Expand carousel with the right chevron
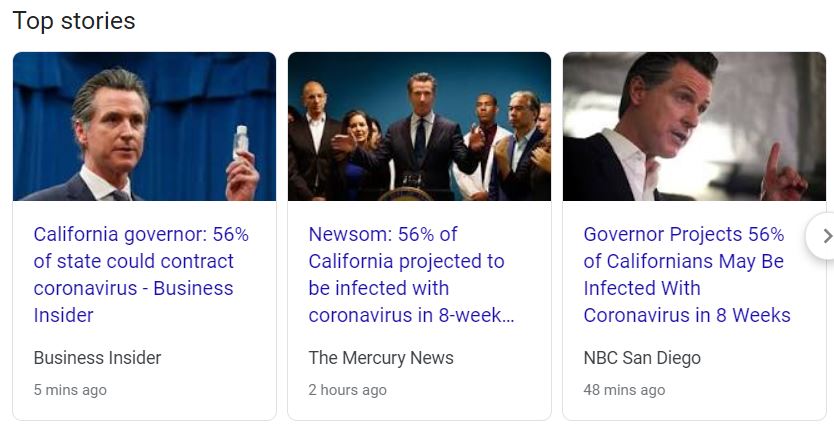 point(825,236)
